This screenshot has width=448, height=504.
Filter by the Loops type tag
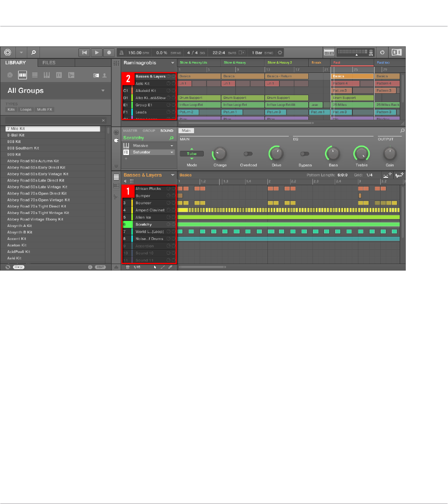(x=26, y=110)
